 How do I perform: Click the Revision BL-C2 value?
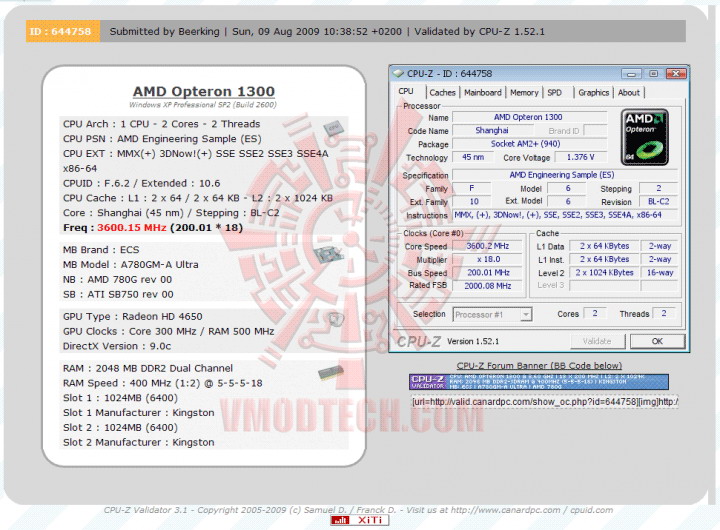(x=658, y=202)
